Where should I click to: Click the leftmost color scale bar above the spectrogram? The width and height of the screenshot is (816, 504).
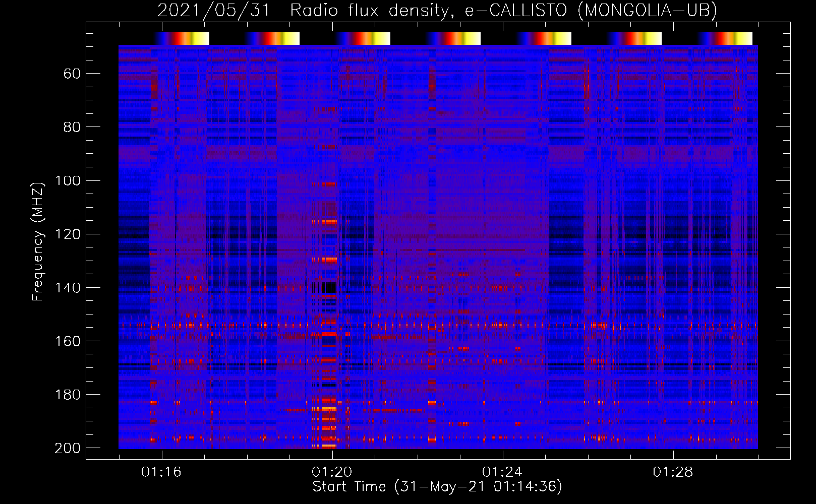click(182, 38)
